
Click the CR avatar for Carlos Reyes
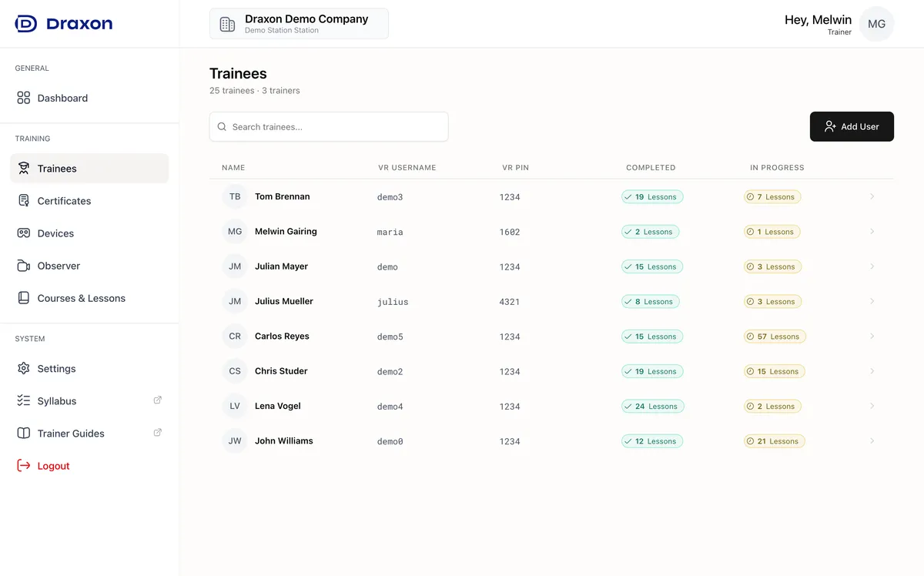(235, 337)
